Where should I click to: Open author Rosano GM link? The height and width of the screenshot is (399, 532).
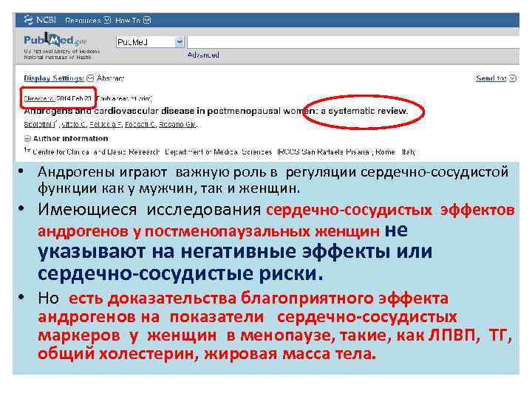178,125
